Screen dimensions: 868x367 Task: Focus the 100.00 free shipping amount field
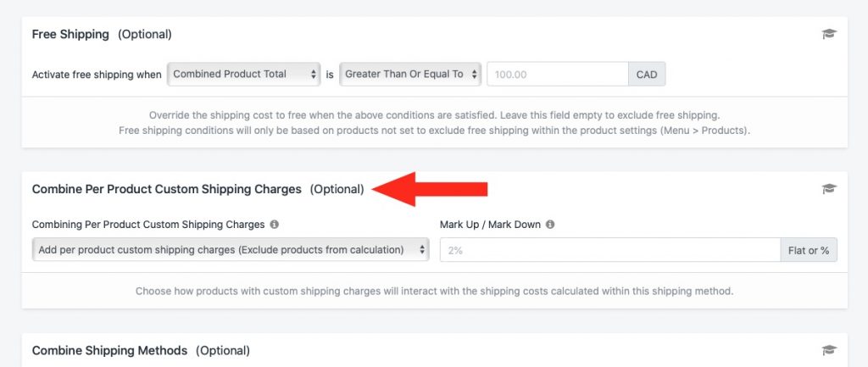point(558,75)
